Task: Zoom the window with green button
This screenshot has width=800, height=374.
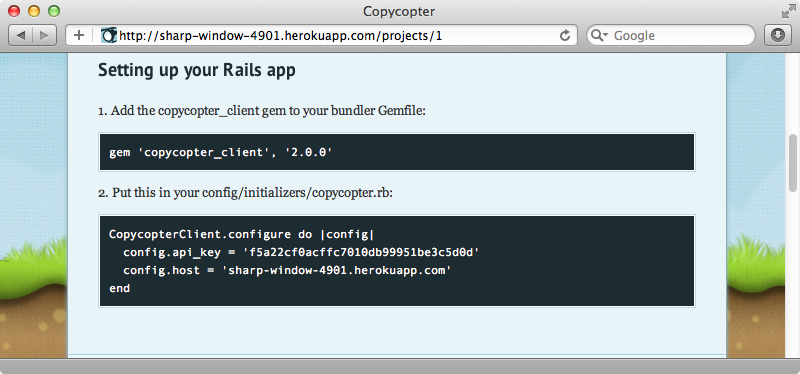Action: (x=54, y=11)
